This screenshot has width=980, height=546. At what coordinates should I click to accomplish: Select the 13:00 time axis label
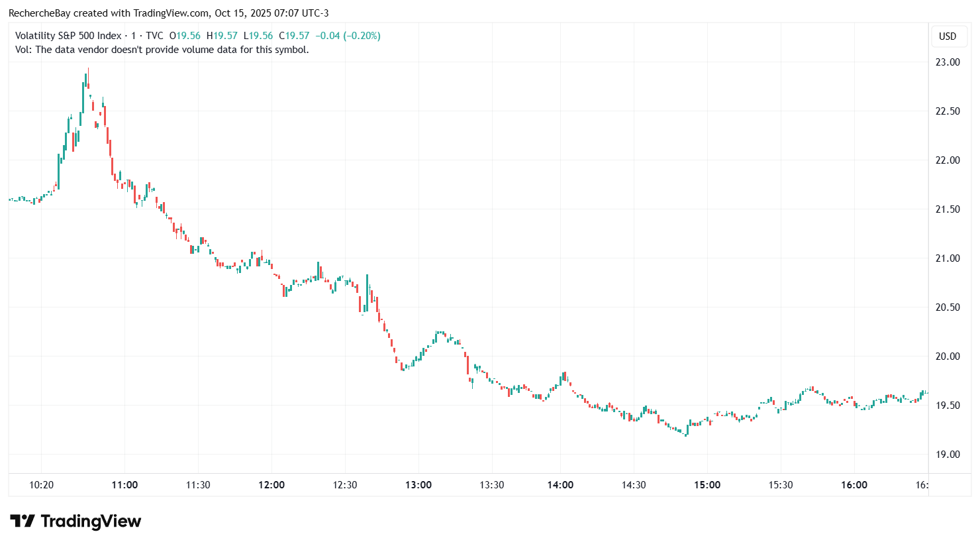418,485
